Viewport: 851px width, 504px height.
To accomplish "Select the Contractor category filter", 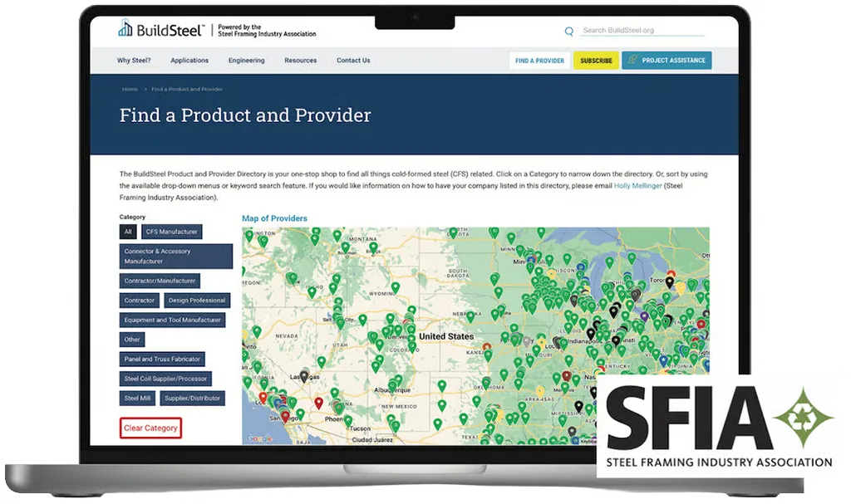I will pos(140,300).
